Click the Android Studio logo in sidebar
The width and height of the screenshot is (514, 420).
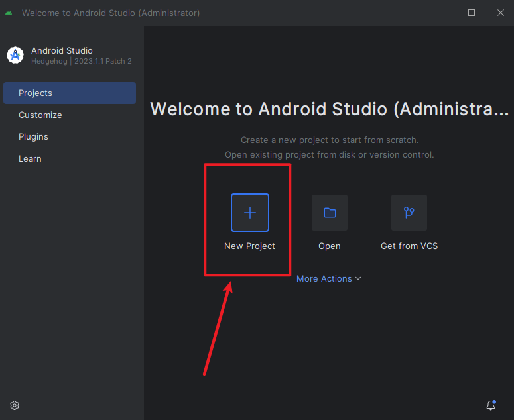(15, 56)
